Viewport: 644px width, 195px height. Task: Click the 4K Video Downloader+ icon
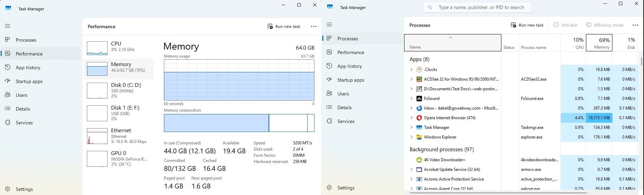[419, 160]
